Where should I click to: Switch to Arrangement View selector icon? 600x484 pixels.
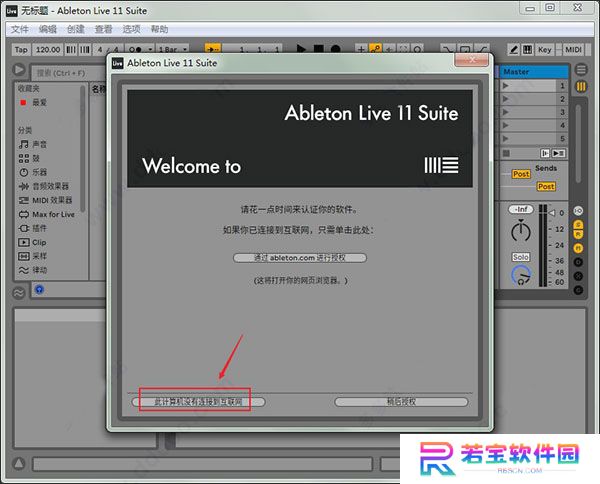[581, 70]
